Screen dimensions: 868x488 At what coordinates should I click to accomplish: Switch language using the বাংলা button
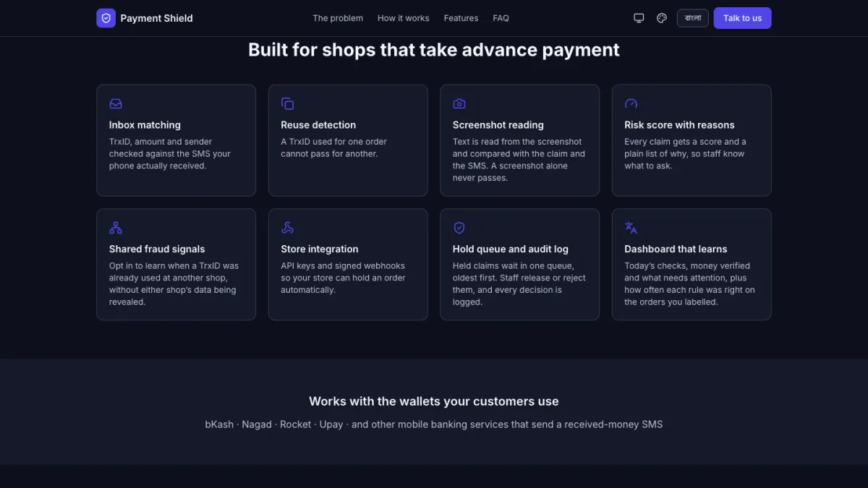click(x=692, y=18)
